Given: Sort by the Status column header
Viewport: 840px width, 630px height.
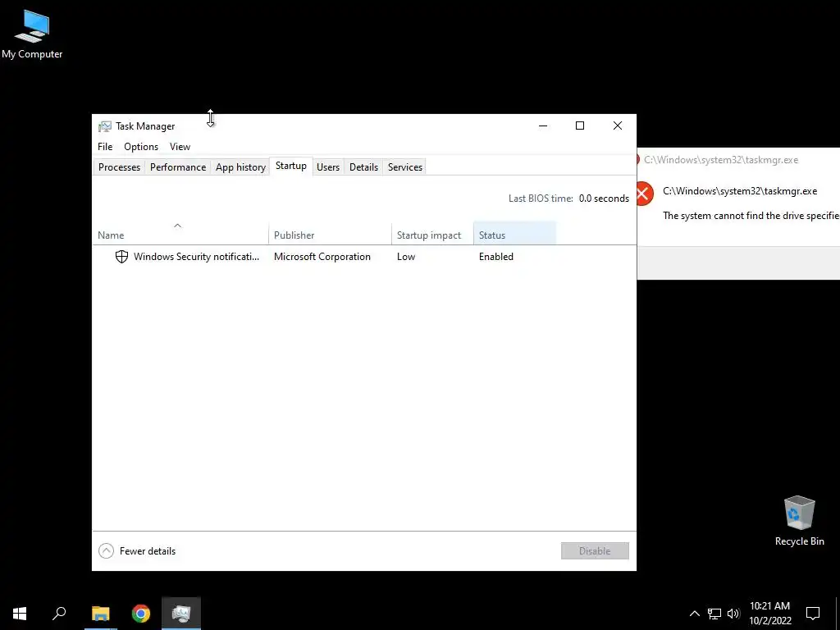Looking at the screenshot, I should coord(515,233).
